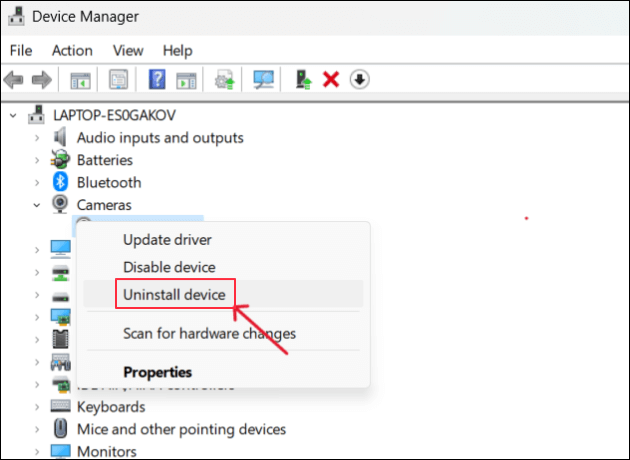Expand the Monitors category chevron
This screenshot has width=630, height=460.
coord(37,452)
